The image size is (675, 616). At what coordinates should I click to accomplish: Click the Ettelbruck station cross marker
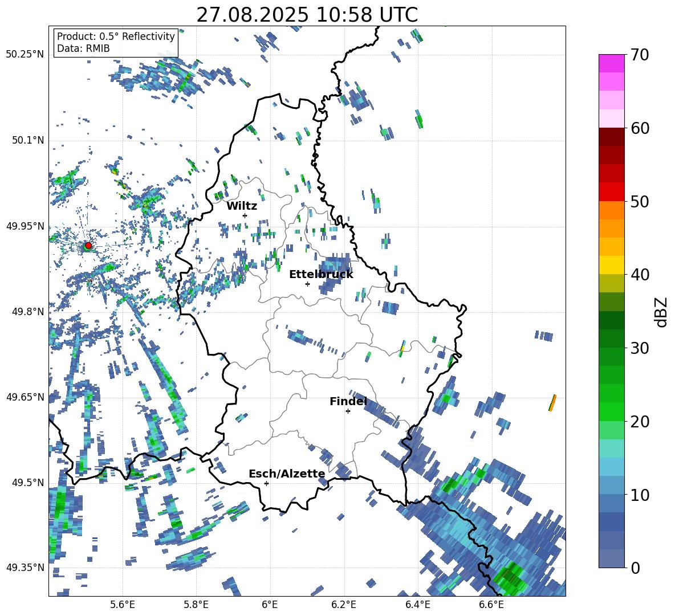307,284
